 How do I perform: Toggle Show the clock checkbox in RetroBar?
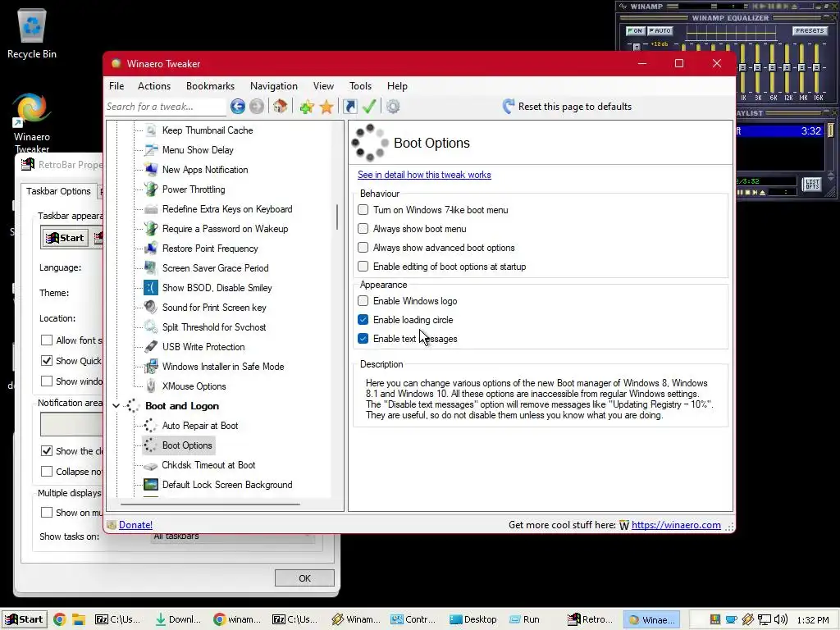tap(47, 451)
